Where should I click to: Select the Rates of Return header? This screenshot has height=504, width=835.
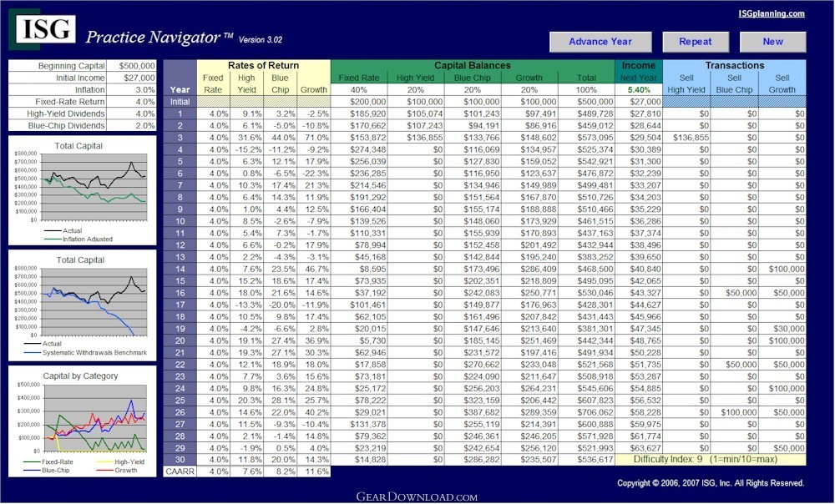[264, 65]
